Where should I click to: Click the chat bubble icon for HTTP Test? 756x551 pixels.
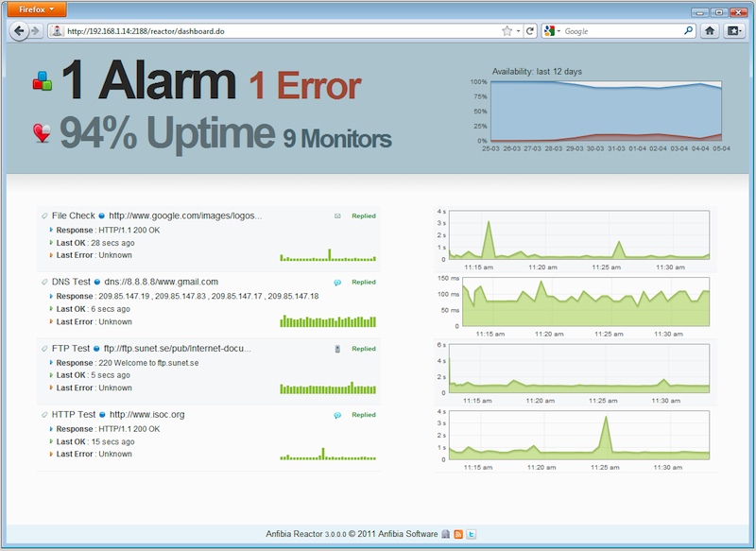click(x=337, y=415)
